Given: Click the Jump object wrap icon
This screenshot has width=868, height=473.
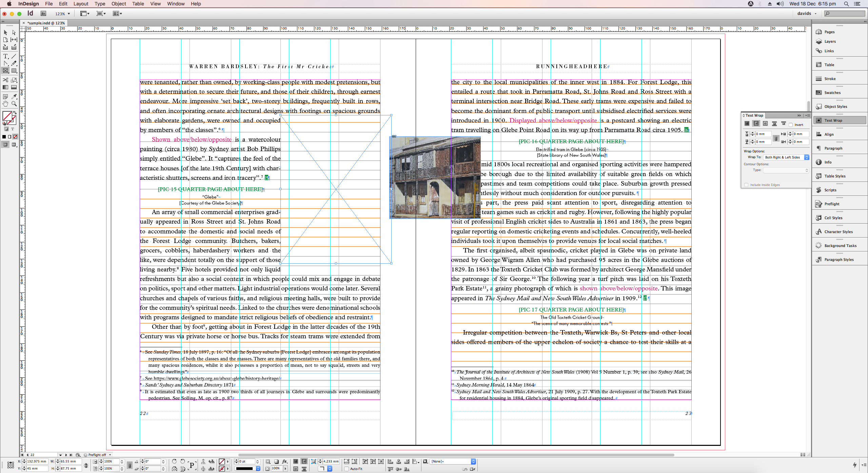Looking at the screenshot, I should [x=774, y=124].
